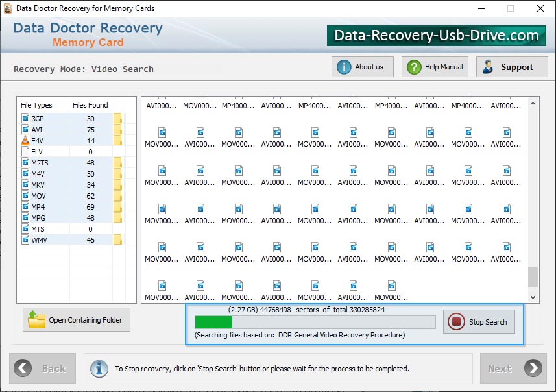Screen dimensions: 556x392
Task: Open the yellow folder icon in MPG row
Action: click(117, 217)
